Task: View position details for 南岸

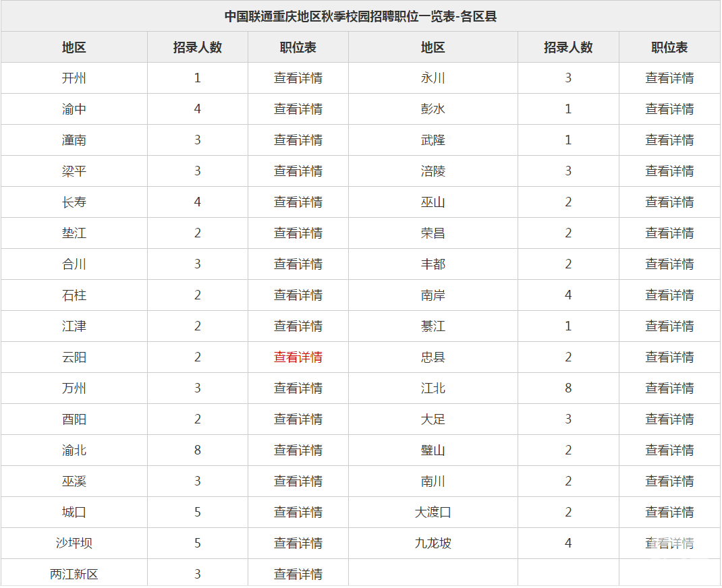Action: [669, 295]
